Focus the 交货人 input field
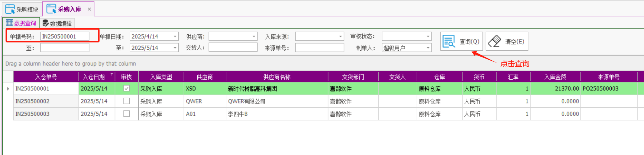644x155 pixels. coord(233,47)
